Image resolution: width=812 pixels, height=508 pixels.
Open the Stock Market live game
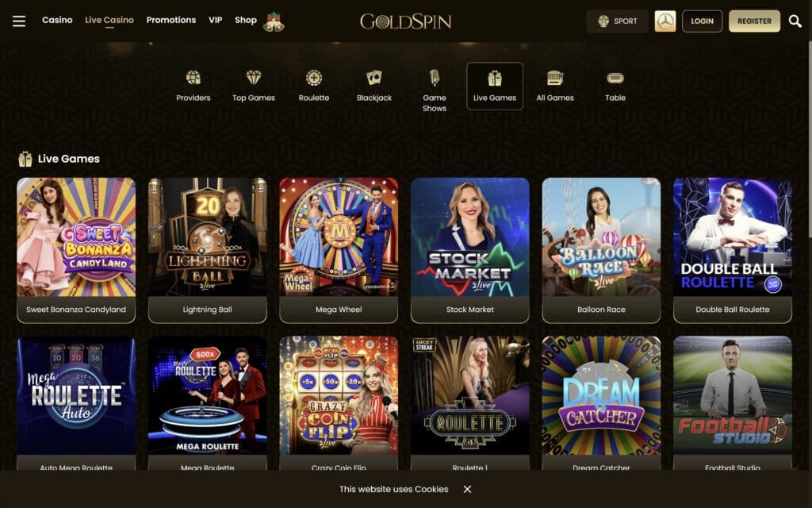(x=470, y=250)
